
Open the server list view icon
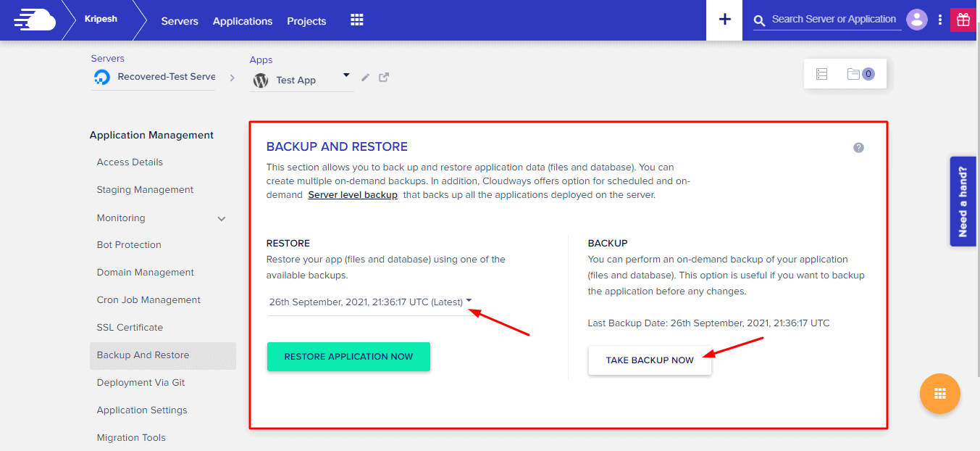point(821,74)
